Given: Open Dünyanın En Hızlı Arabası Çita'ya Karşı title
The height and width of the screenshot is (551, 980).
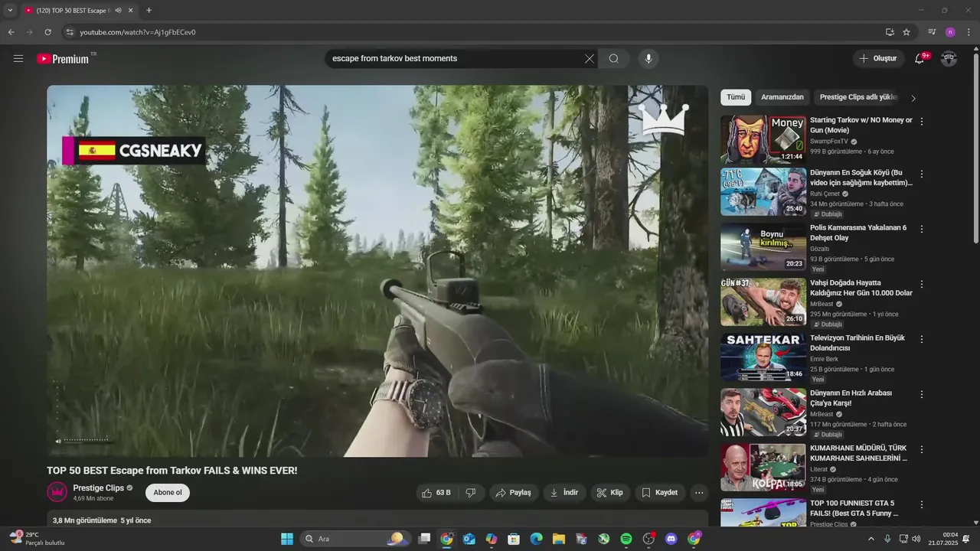Looking at the screenshot, I should (x=852, y=398).
